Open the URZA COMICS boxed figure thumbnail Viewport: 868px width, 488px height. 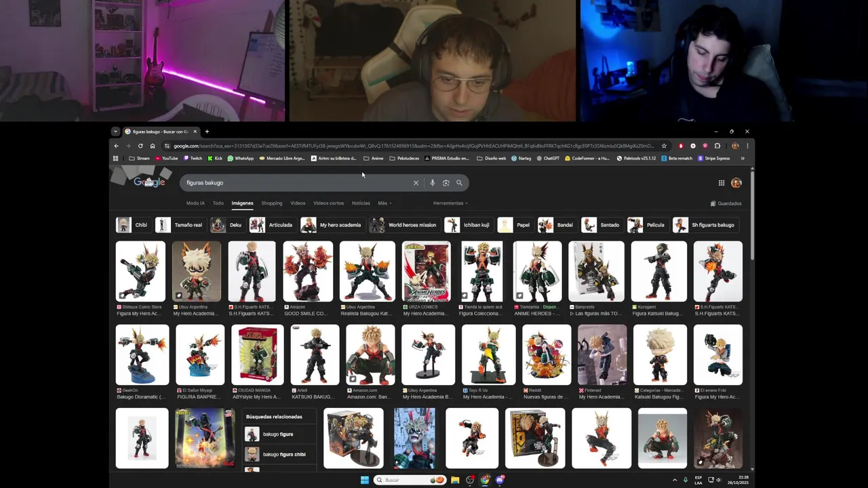pos(427,272)
